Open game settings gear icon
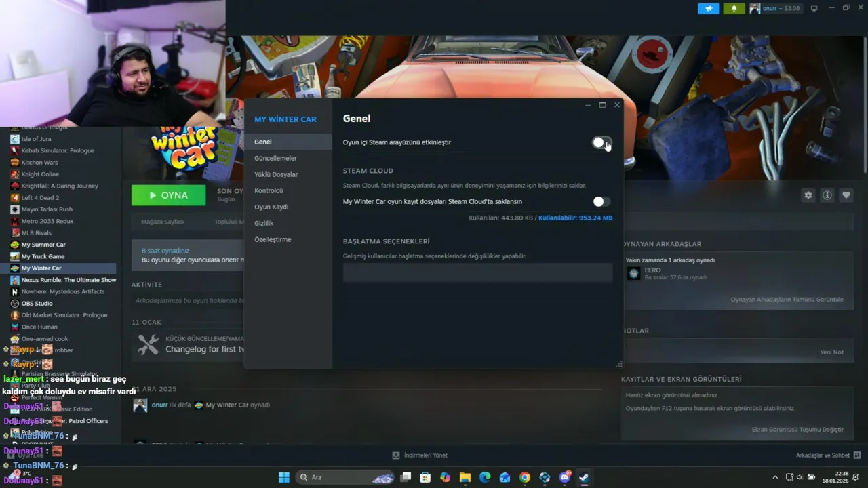 [x=808, y=195]
